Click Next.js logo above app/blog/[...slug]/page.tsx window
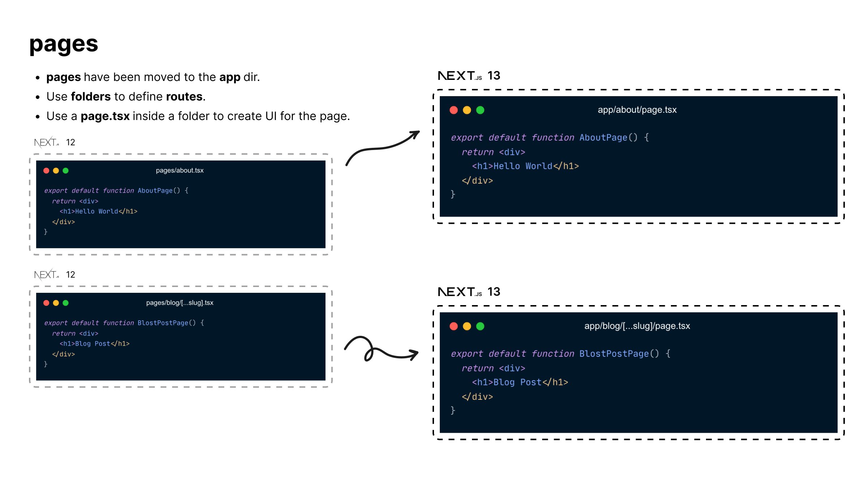The width and height of the screenshot is (868, 488). [x=460, y=292]
